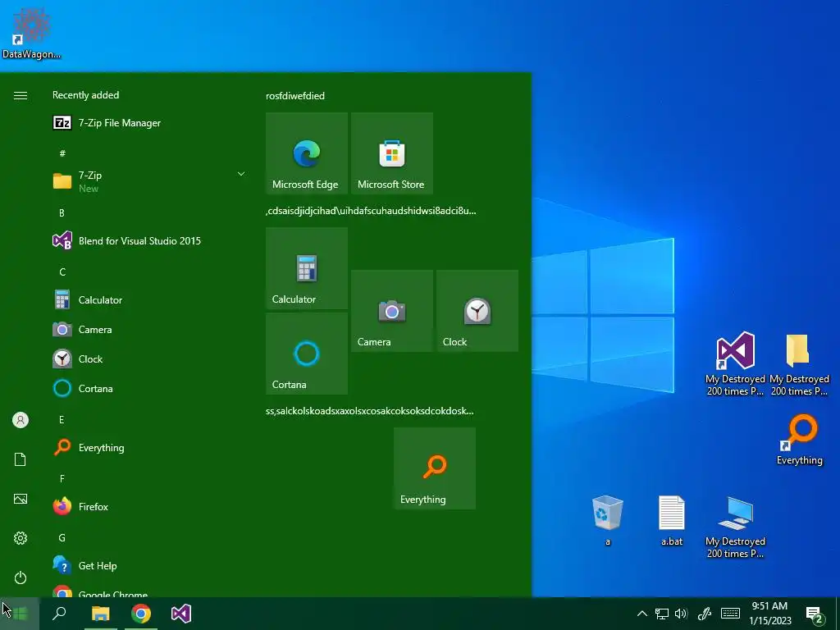The image size is (840, 630).
Task: Click the 'ss,salckolskoadsxaxolsxcosak' tile group name
Action: 370,411
